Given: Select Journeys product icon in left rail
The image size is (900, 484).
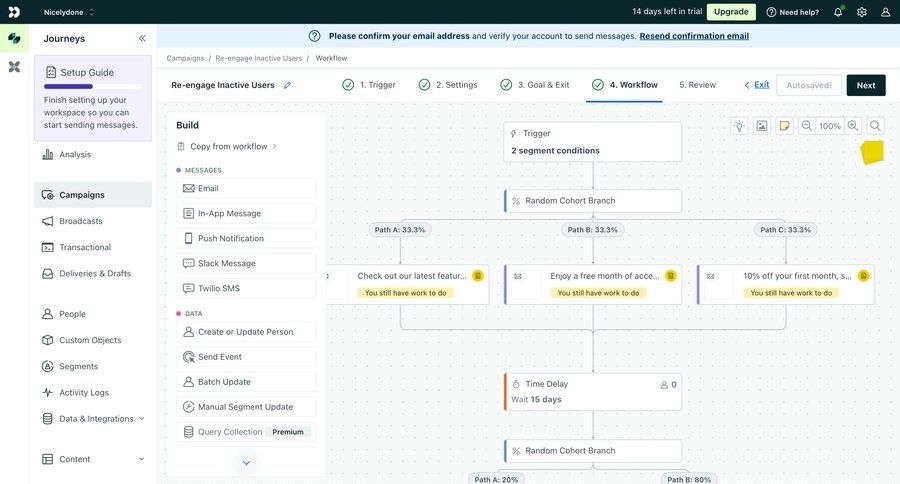Looking at the screenshot, I should tap(14, 38).
